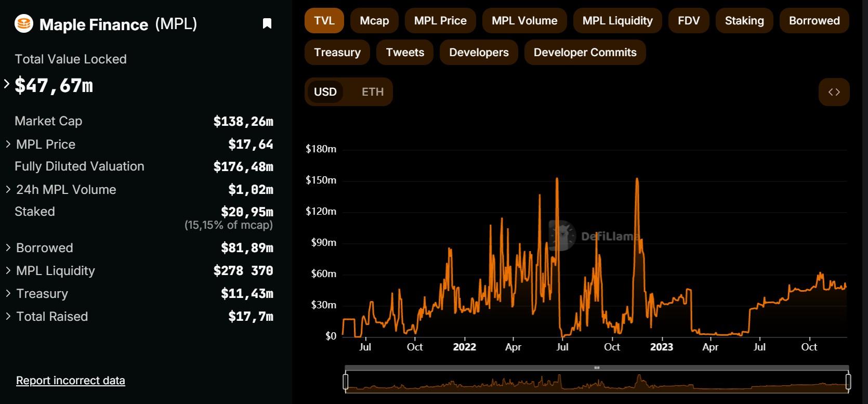Image resolution: width=868 pixels, height=404 pixels.
Task: Enable the MPL Volume chart series
Action: 524,21
